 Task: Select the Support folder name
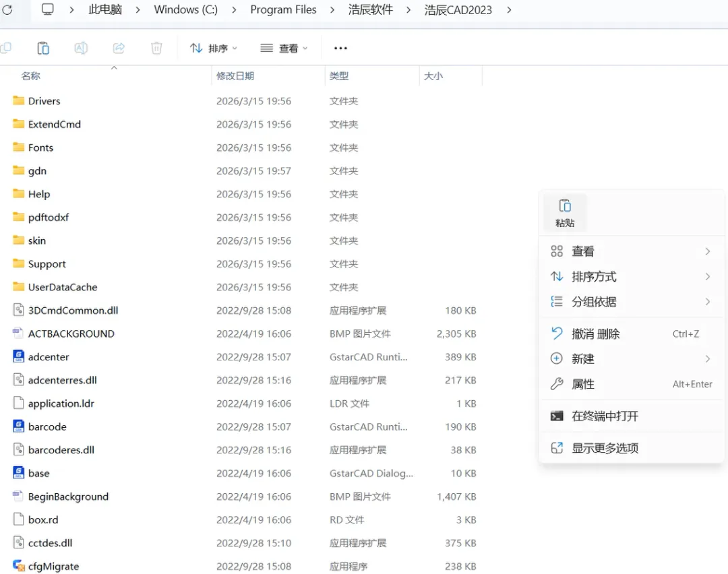[x=47, y=263]
